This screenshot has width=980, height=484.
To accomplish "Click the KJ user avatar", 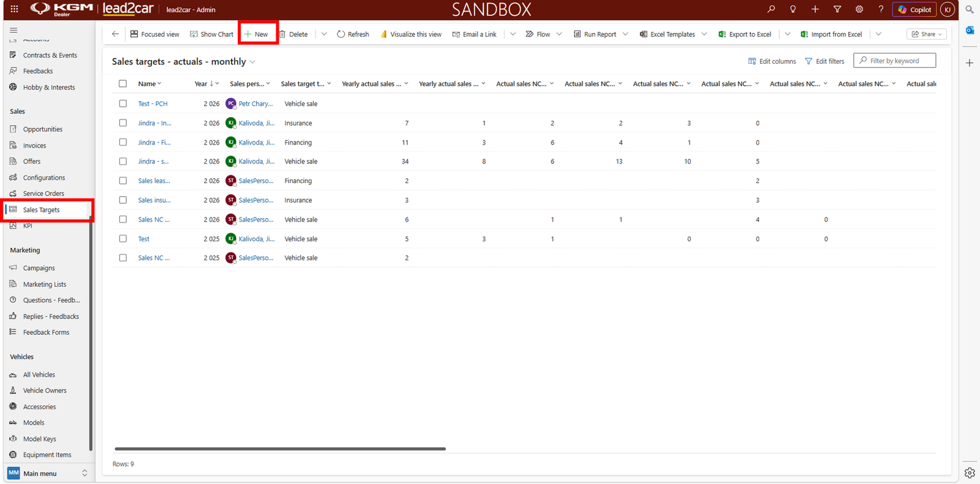I will coord(947,9).
